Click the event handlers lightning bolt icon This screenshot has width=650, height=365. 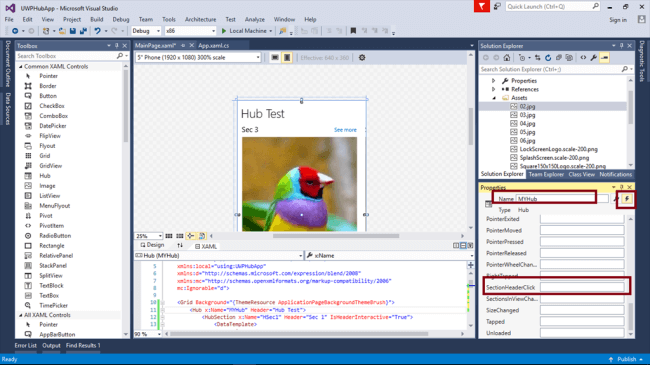click(x=627, y=199)
